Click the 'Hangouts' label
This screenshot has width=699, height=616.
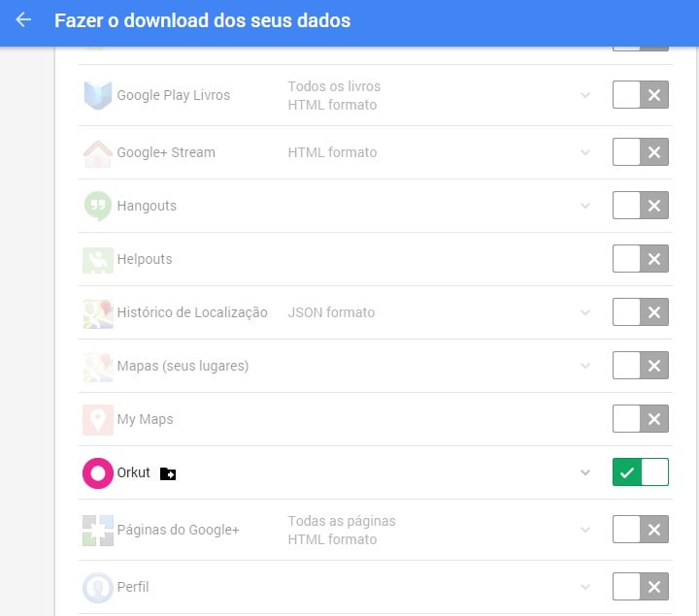click(x=147, y=206)
